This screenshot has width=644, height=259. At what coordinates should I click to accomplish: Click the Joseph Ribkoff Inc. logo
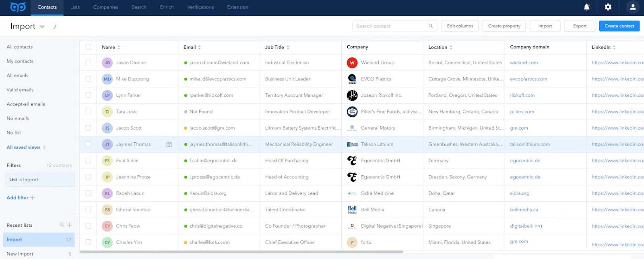352,95
